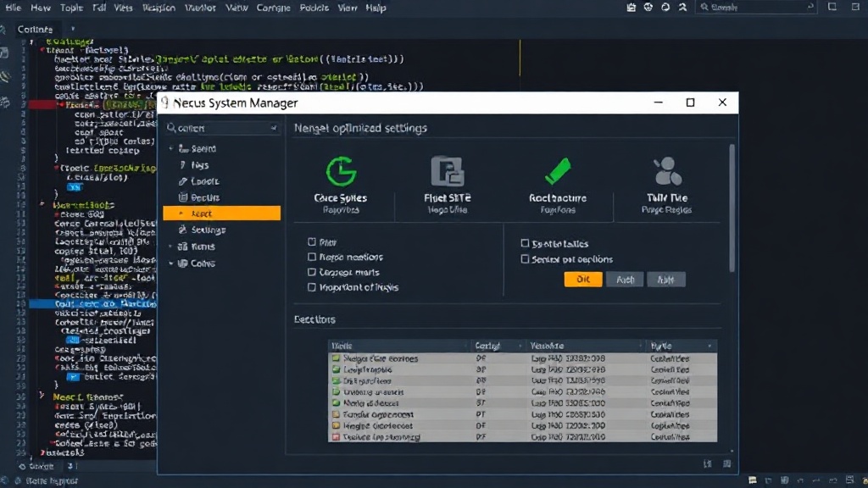The image size is (868, 488).
Task: Click the magnifier icon in the dialog search field
Action: (171, 128)
